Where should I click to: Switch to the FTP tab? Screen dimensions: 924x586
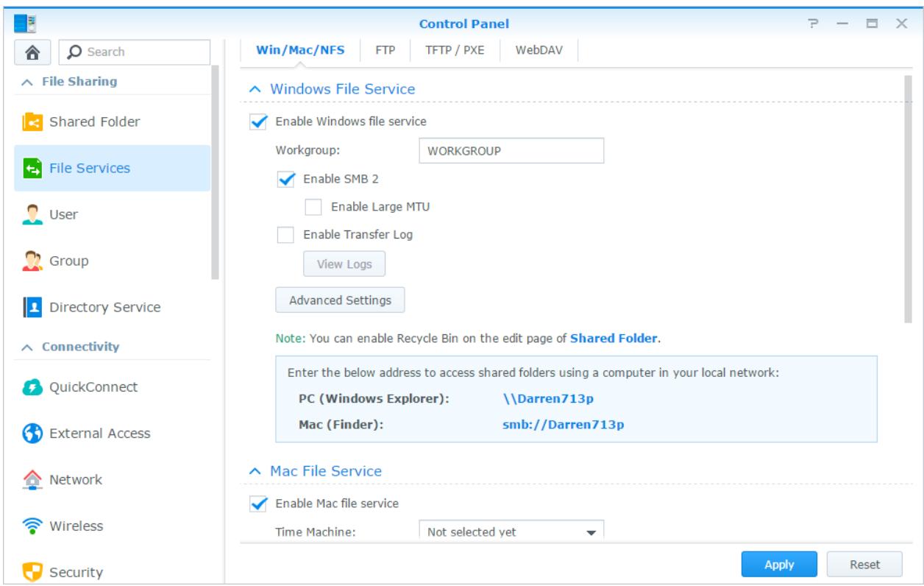pos(385,51)
